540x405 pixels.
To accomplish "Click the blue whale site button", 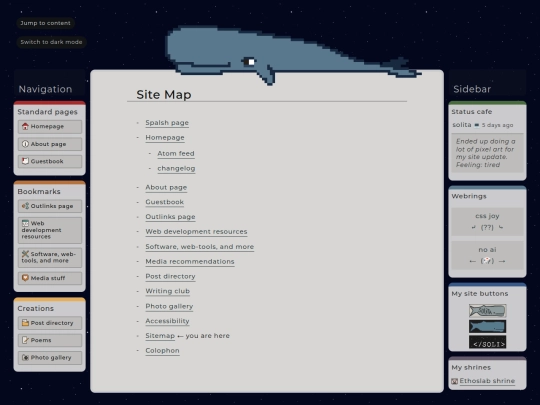I will pos(487,326).
